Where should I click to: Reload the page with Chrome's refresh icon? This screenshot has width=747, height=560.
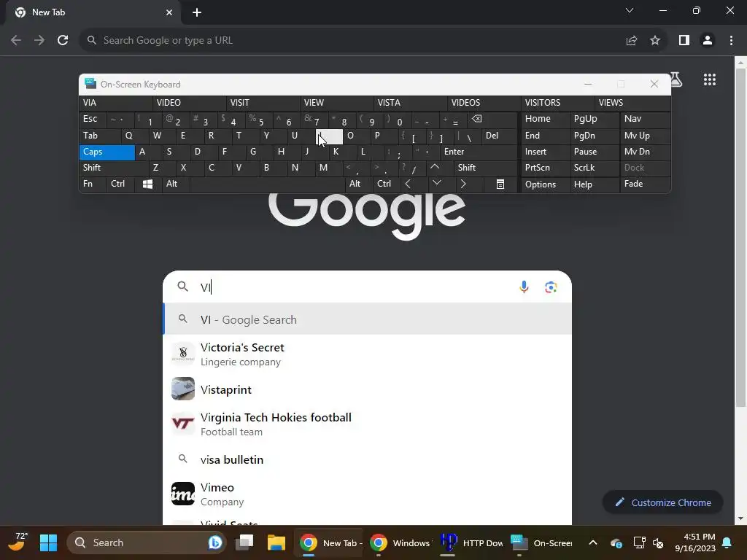[x=63, y=41]
